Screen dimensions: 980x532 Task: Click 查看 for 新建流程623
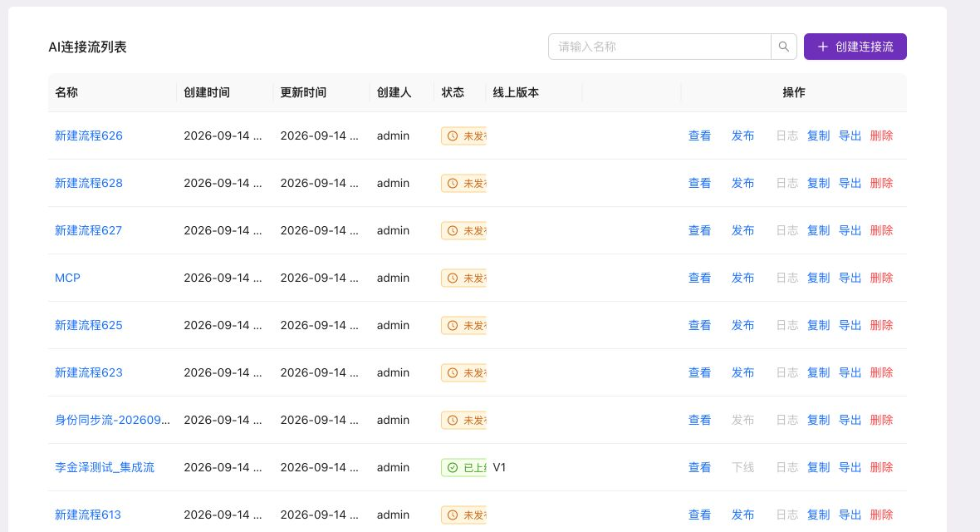click(699, 372)
